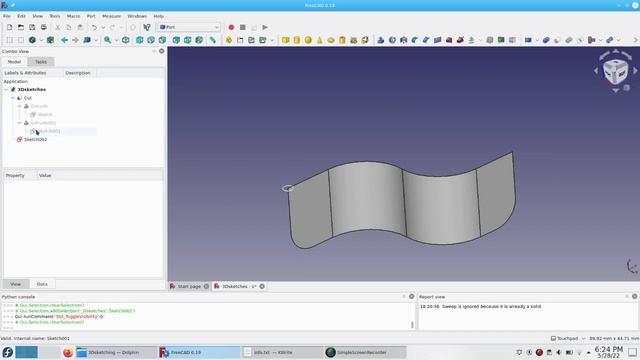640x360 pixels.
Task: Click the Mirror tool icon
Action: point(404,40)
